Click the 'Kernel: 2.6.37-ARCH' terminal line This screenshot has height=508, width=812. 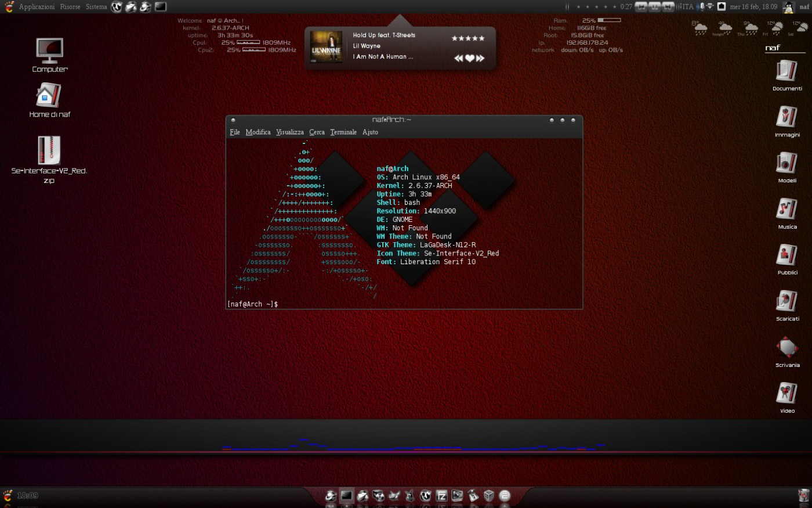tap(414, 186)
